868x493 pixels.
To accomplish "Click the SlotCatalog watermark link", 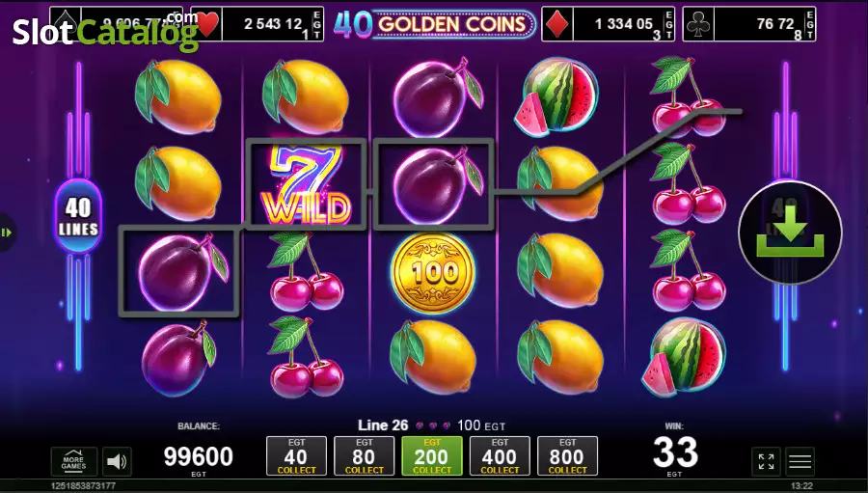I will [105, 31].
